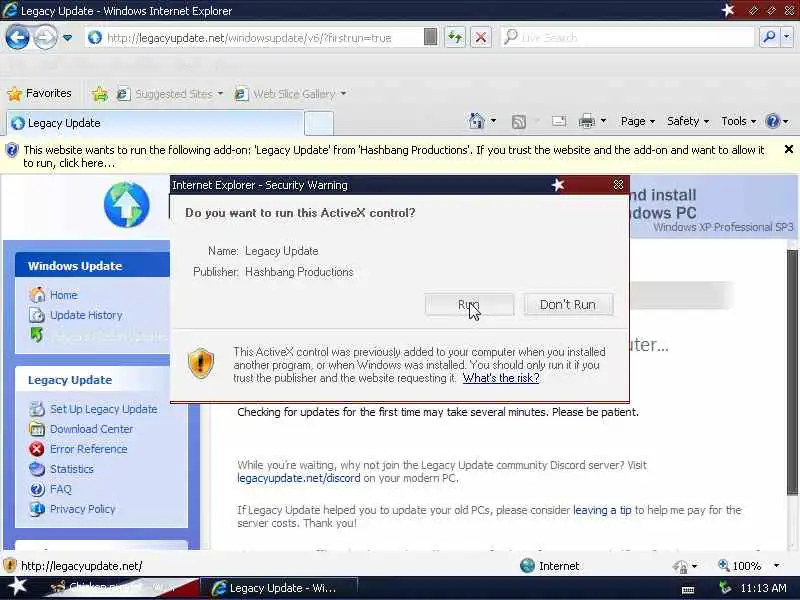
Task: Click the Download Center folder icon
Action: click(37, 429)
